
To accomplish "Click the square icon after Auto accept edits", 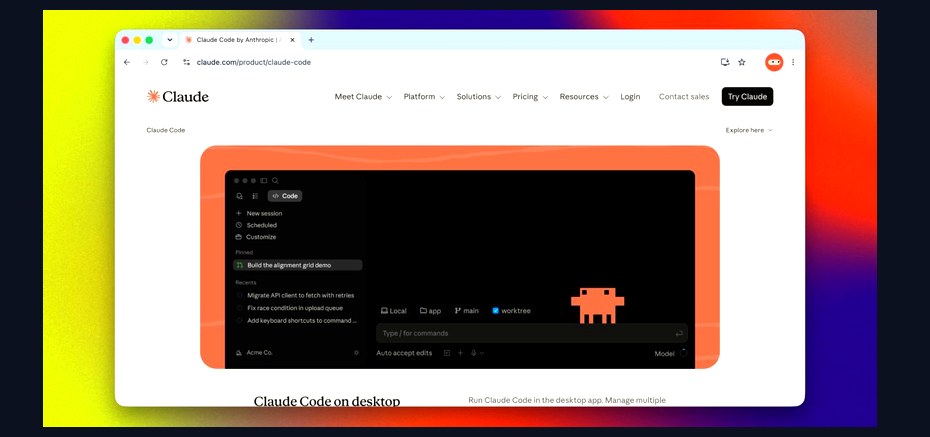I will (x=447, y=353).
